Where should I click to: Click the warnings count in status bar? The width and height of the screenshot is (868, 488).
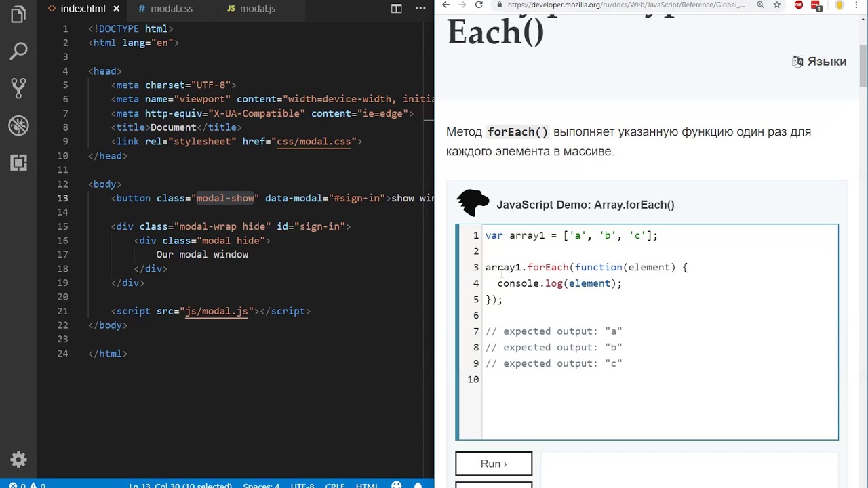click(x=38, y=485)
